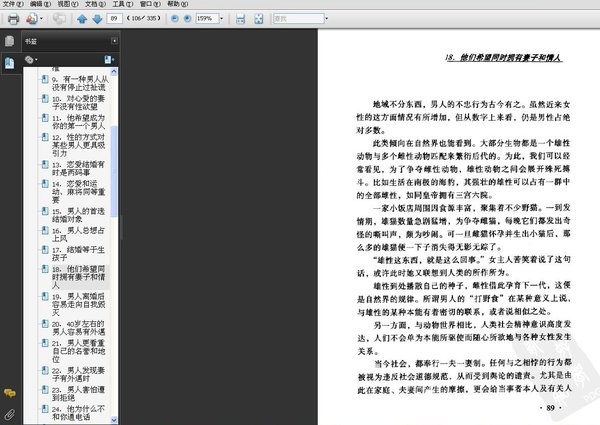Click the 书签 panel title
This screenshot has height=425, width=600.
point(31,41)
